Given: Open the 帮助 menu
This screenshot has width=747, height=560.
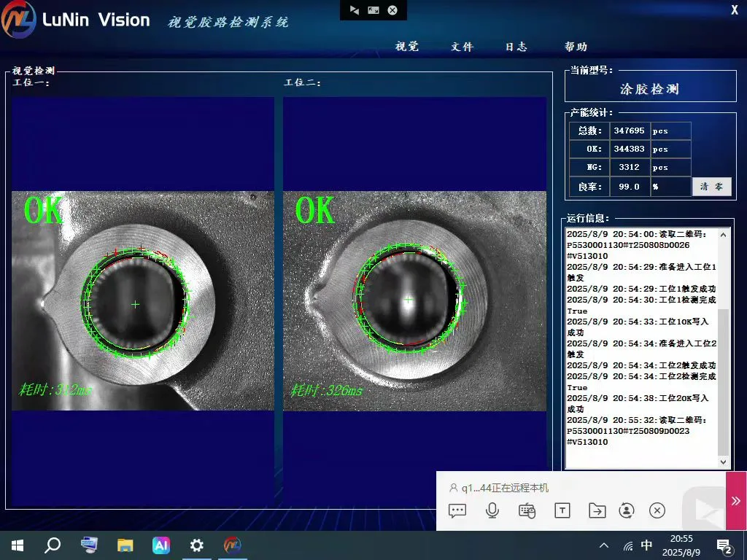Looking at the screenshot, I should 576,46.
